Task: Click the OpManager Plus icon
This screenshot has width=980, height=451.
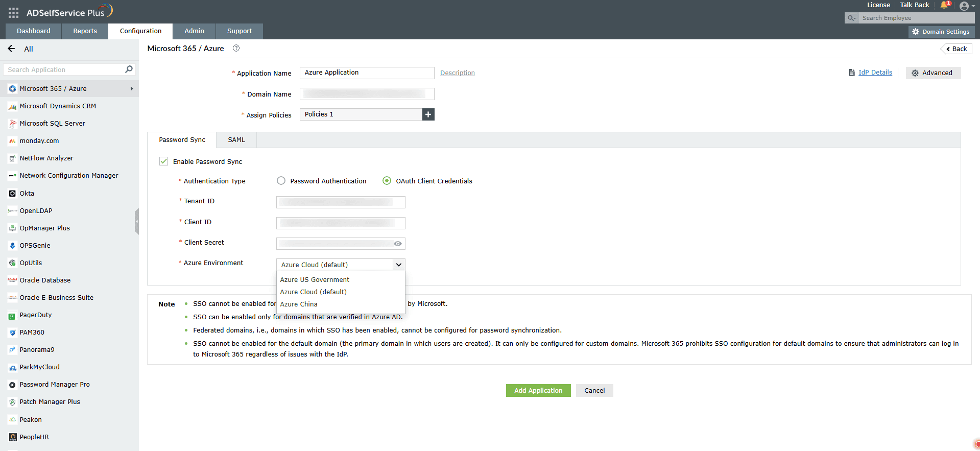Action: [x=13, y=228]
